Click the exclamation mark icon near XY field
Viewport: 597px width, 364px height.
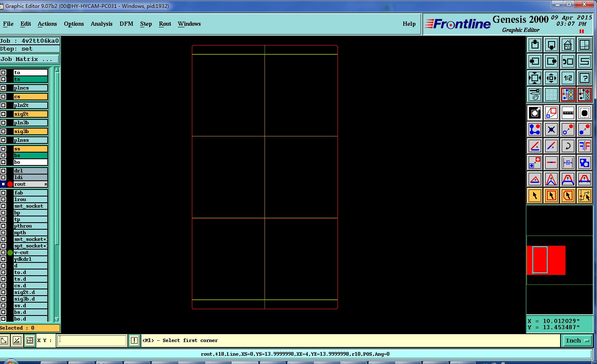pos(134,340)
